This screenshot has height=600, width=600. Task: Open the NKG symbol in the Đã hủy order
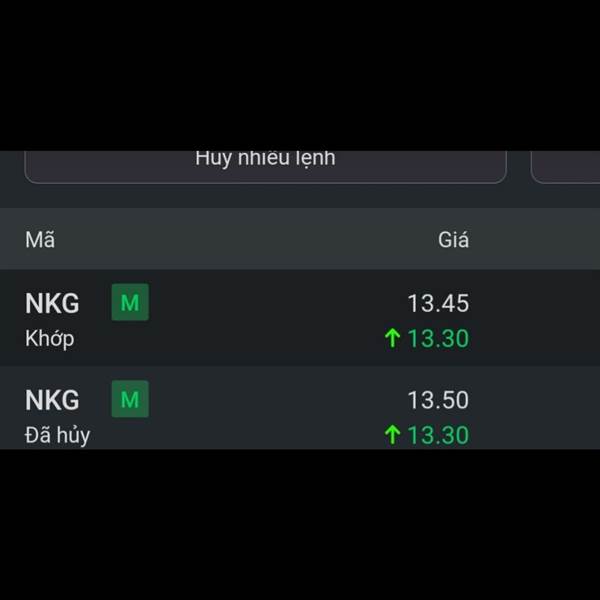(x=52, y=400)
